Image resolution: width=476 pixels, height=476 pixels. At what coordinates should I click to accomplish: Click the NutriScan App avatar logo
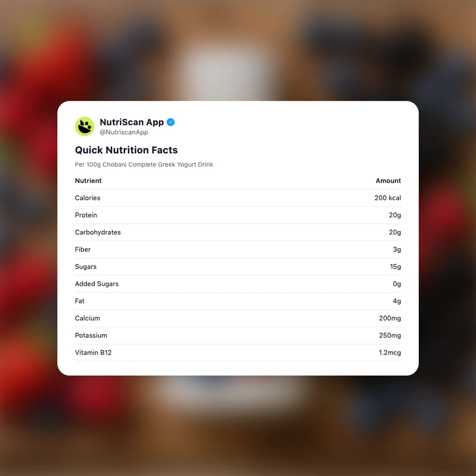click(85, 126)
